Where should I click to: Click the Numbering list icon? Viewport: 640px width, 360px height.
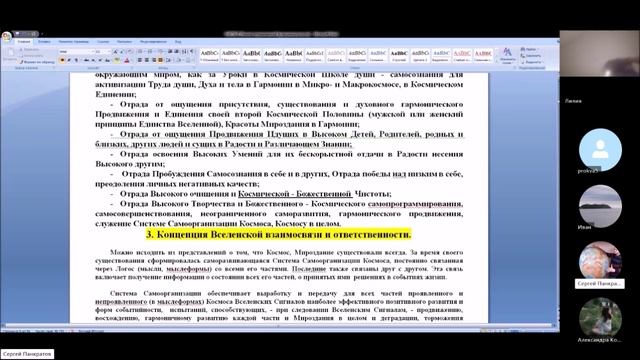pyautogui.click(x=150, y=52)
